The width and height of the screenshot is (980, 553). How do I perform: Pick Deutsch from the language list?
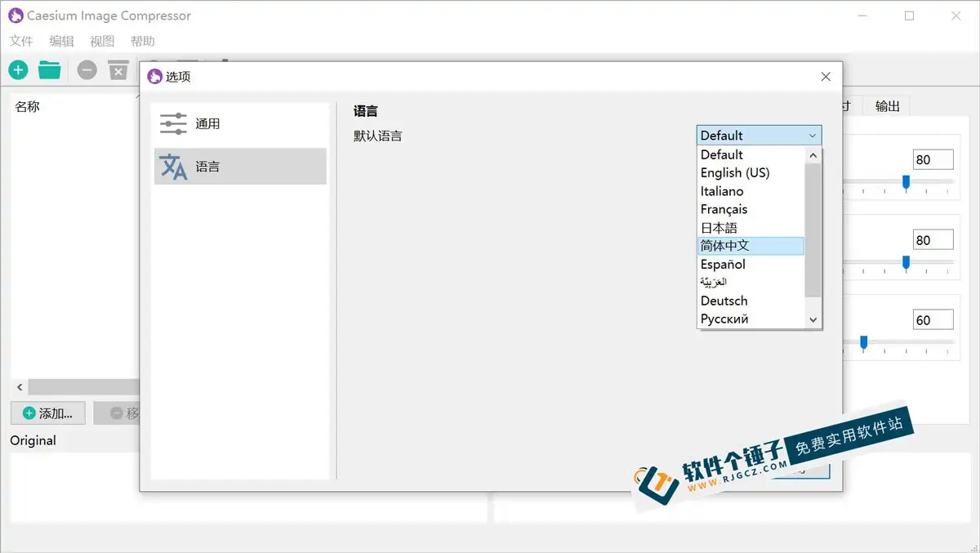[x=751, y=301]
